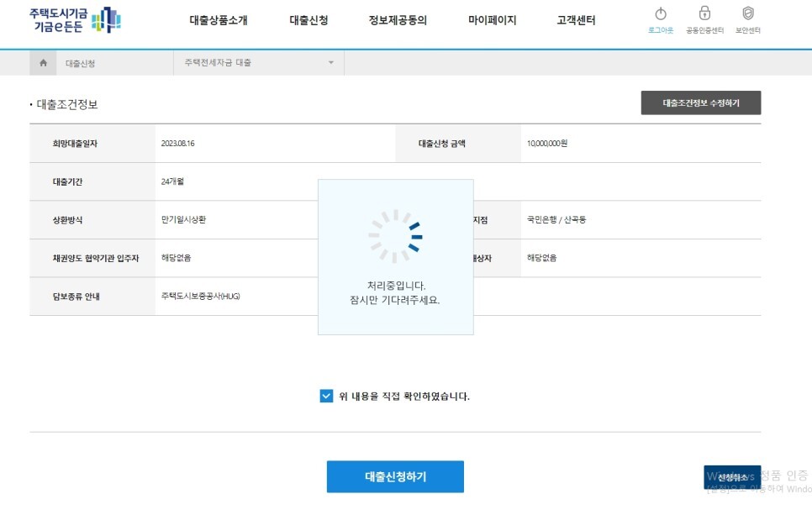Click the 로그아웃 power icon

661,19
